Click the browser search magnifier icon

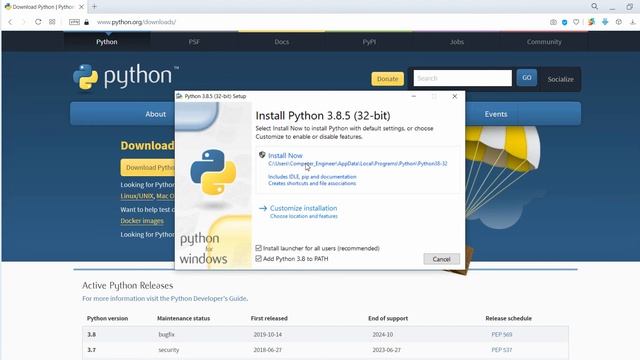point(595,7)
